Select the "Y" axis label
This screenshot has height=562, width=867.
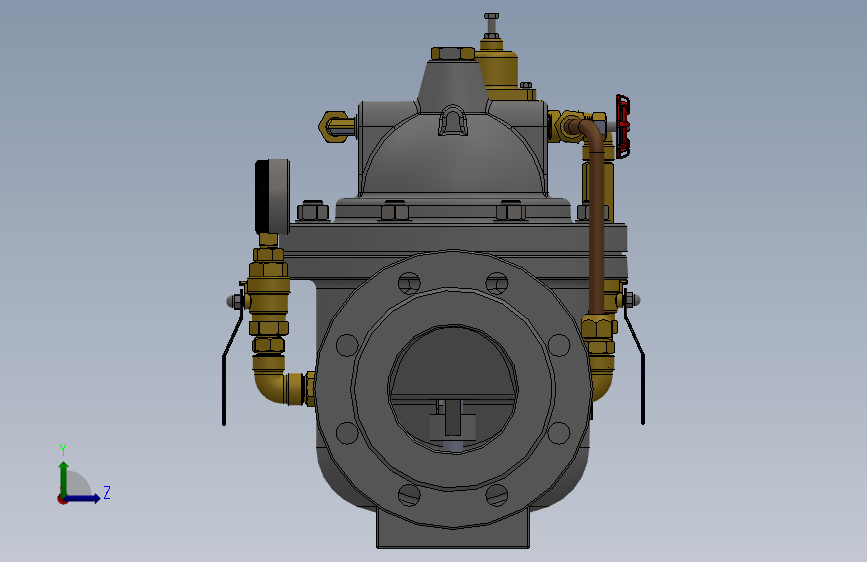[63, 449]
